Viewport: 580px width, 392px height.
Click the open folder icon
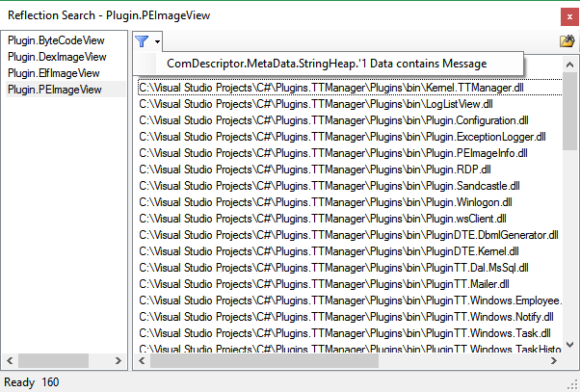tap(567, 41)
